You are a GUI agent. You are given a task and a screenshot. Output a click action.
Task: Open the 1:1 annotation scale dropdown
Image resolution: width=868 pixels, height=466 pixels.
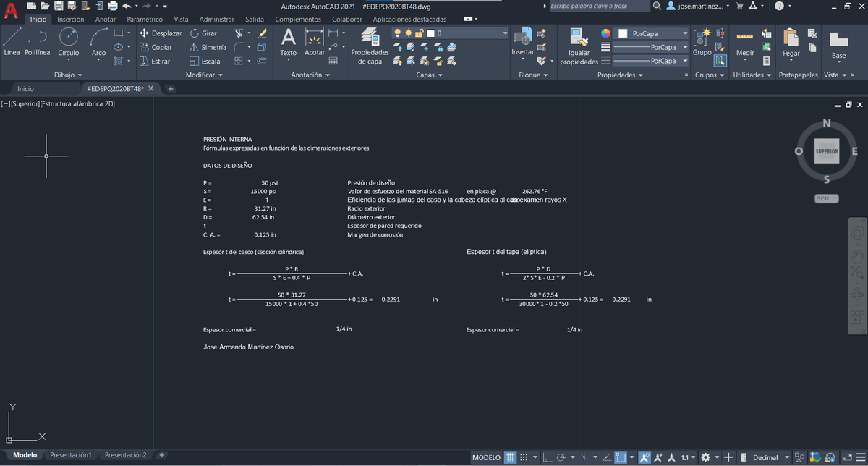click(x=687, y=457)
